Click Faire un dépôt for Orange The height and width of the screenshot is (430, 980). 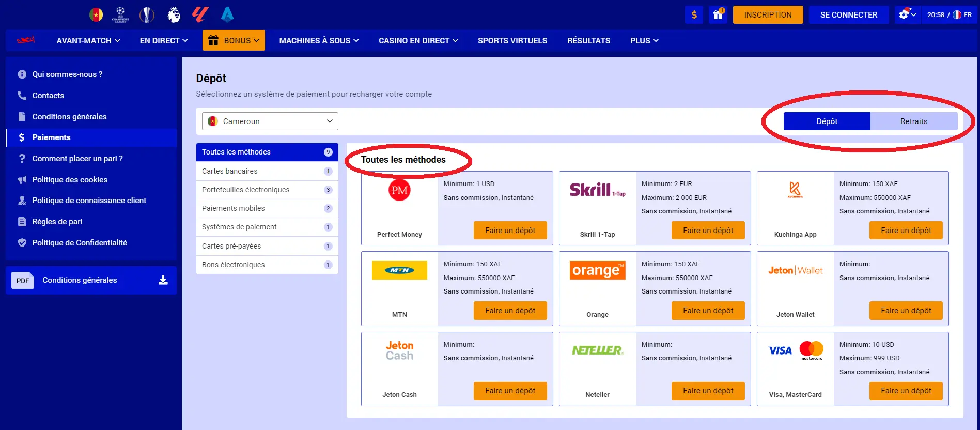pos(708,311)
